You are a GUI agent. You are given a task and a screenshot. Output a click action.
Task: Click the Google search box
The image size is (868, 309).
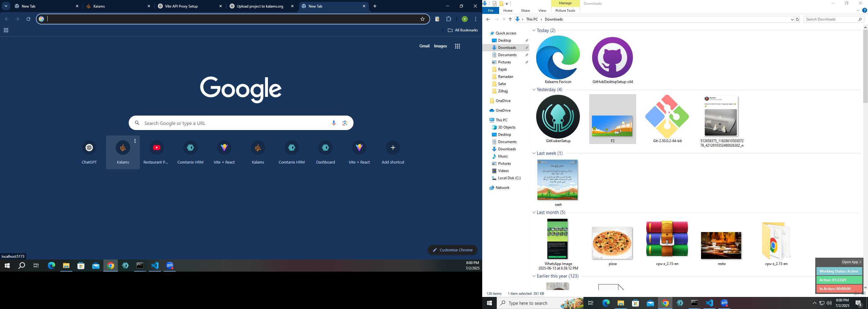pyautogui.click(x=241, y=123)
